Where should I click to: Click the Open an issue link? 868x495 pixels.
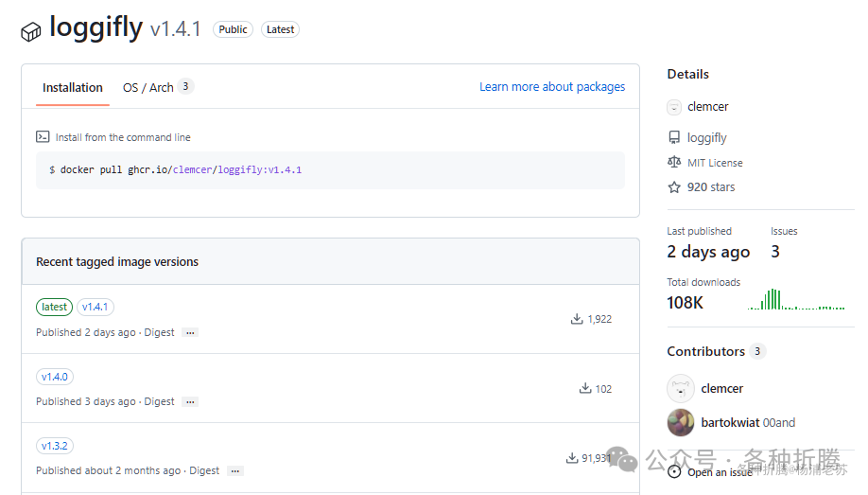point(720,472)
